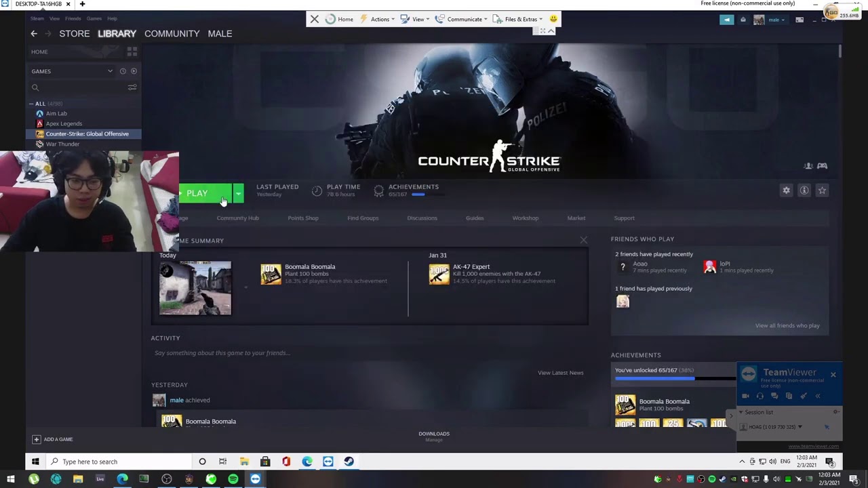Open friend loPl's avatar
This screenshot has height=488, width=868.
710,267
